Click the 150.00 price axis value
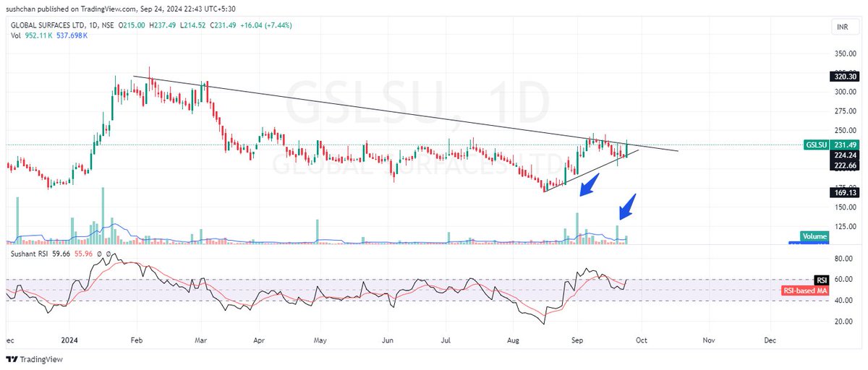The height and width of the screenshot is (370, 868). pyautogui.click(x=846, y=207)
